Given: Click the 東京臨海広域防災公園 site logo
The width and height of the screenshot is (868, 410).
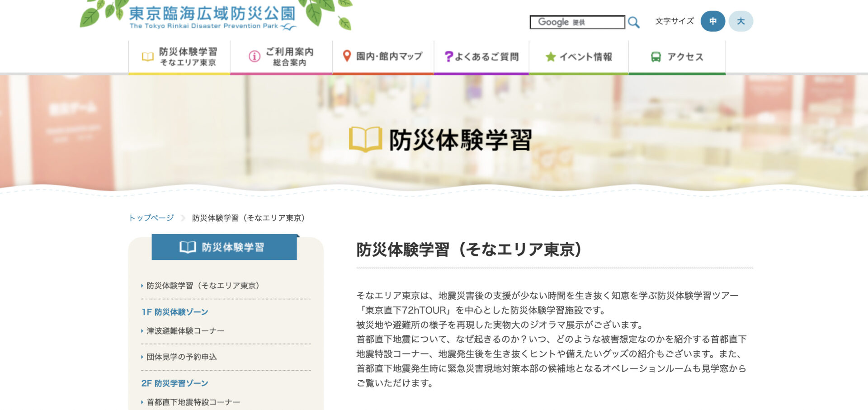Looking at the screenshot, I should (212, 17).
